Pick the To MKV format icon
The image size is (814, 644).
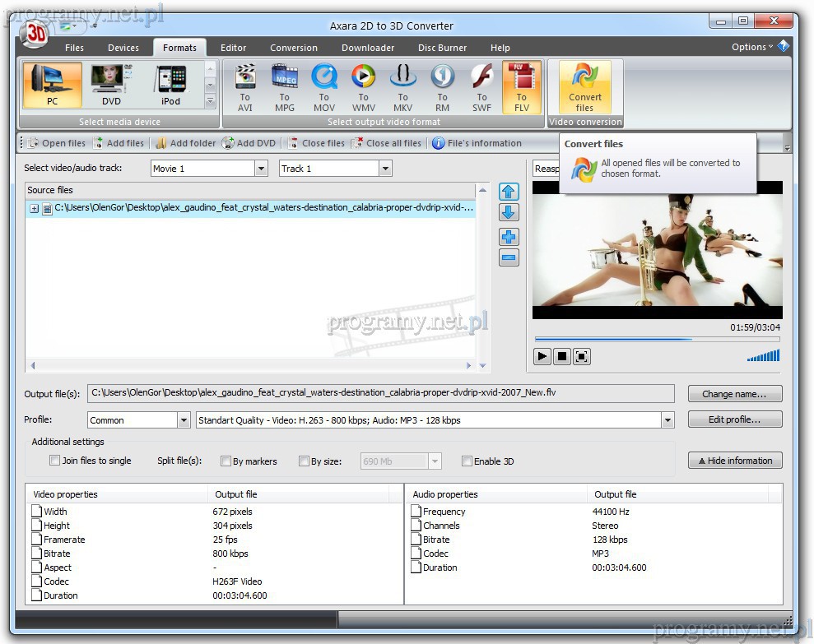[x=402, y=86]
